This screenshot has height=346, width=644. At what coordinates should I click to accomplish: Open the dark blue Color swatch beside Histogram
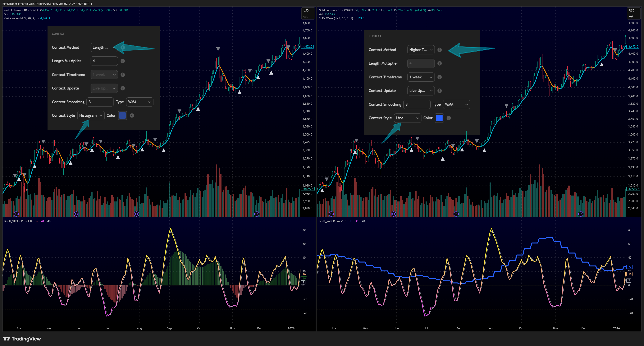pos(122,115)
